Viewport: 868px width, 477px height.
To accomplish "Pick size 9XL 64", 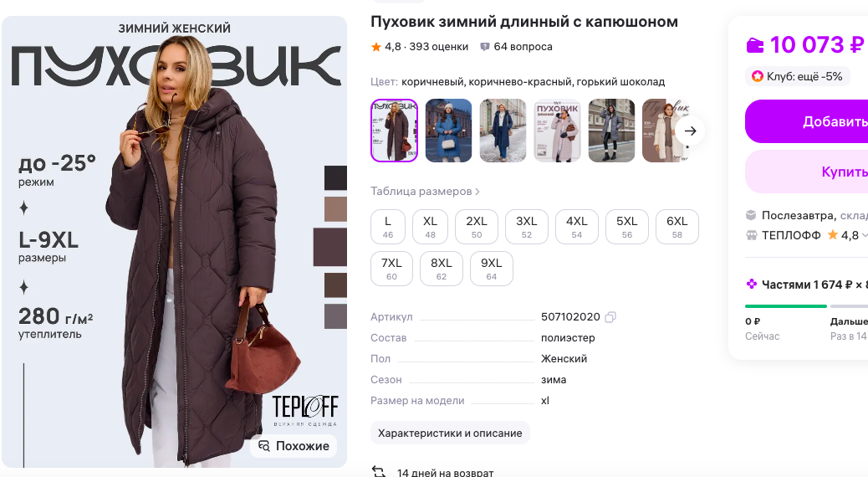I will click(x=491, y=269).
